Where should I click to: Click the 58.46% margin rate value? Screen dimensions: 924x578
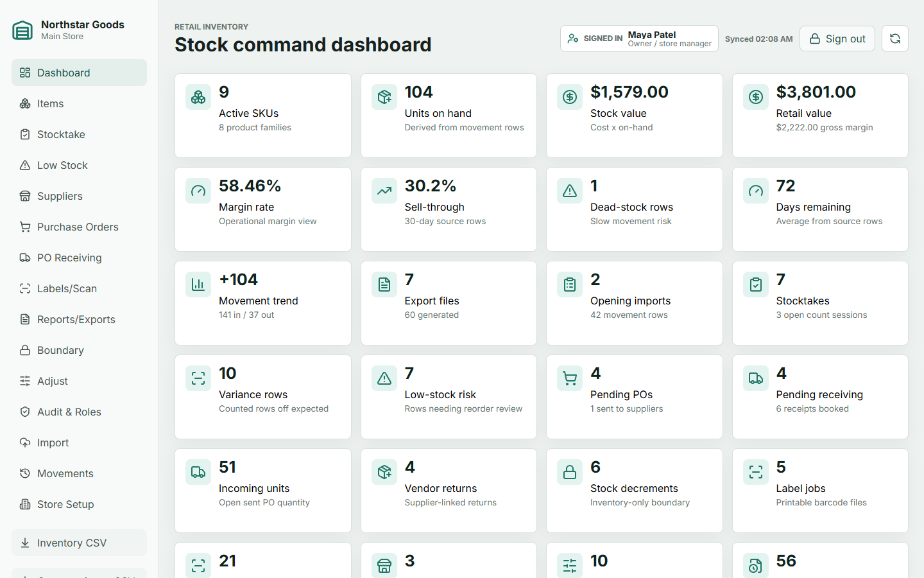(250, 186)
